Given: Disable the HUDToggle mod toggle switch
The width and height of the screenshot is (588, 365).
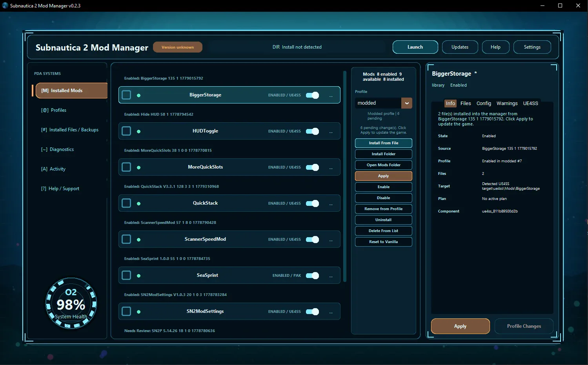Looking at the screenshot, I should (x=313, y=131).
